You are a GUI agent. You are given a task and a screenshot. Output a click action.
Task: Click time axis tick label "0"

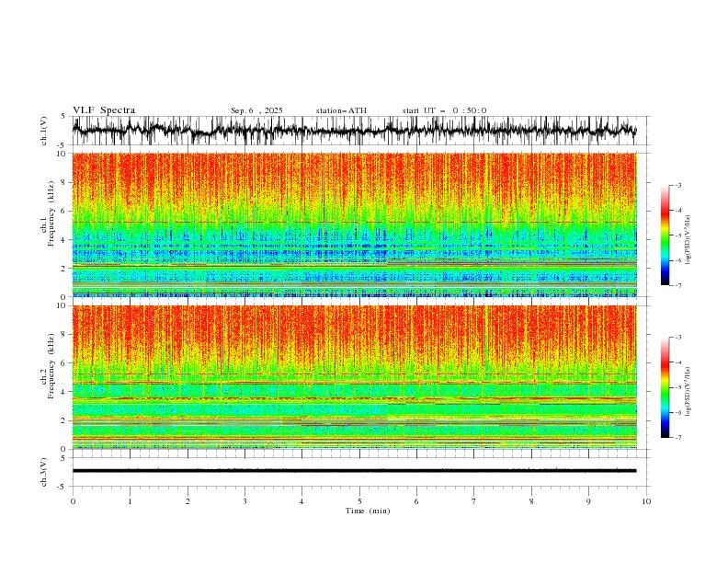click(73, 501)
